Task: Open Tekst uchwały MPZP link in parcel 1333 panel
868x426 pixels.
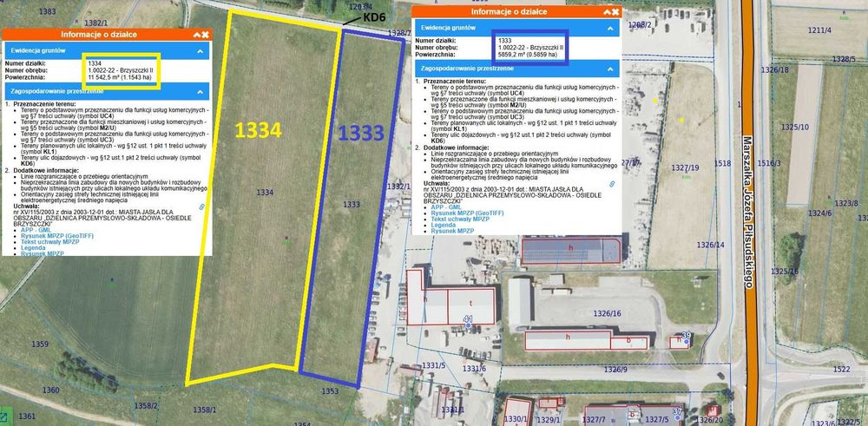Action: point(461,220)
